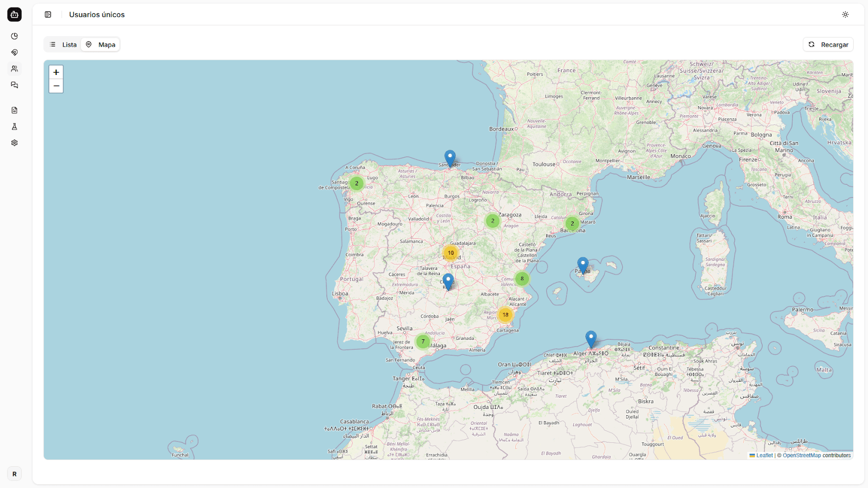868x488 pixels.
Task: Click the R avatar at the bottom left
Action: [14, 474]
